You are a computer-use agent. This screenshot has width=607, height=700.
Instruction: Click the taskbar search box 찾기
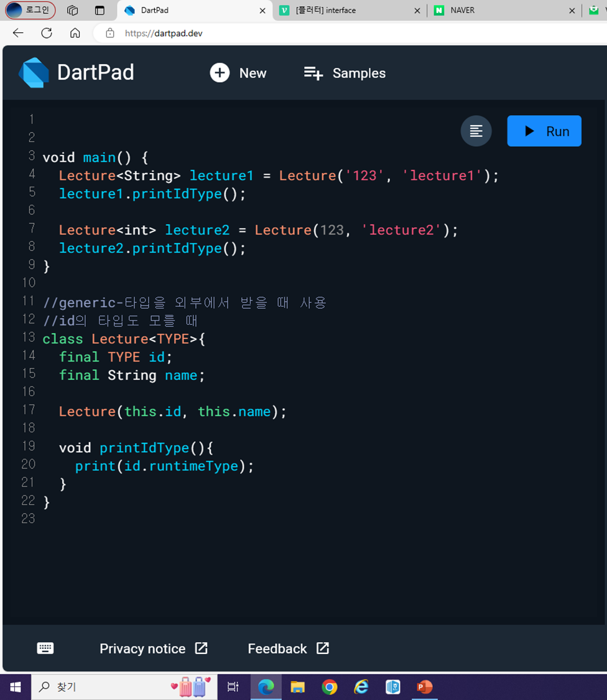pyautogui.click(x=124, y=686)
